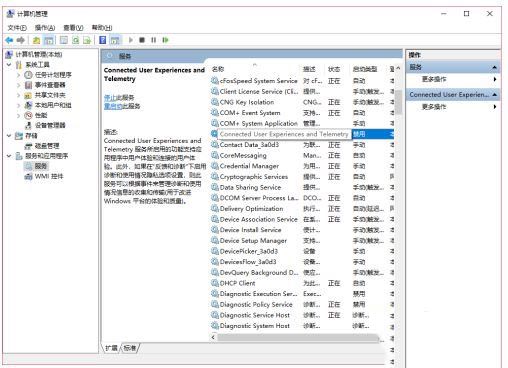
Task: Switch to the 扩展 tab
Action: point(111,348)
